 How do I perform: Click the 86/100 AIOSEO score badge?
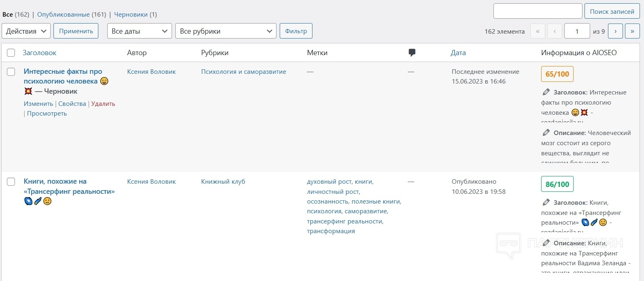tap(557, 184)
